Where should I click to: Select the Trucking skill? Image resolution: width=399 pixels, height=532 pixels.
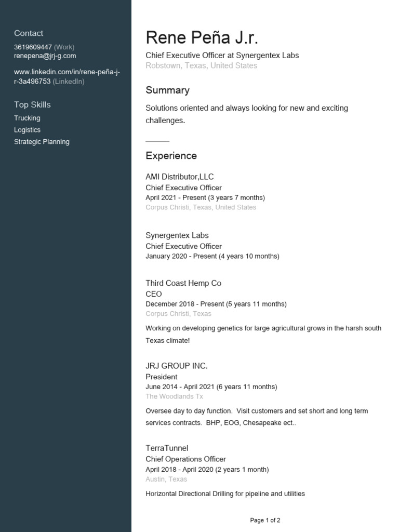click(27, 118)
